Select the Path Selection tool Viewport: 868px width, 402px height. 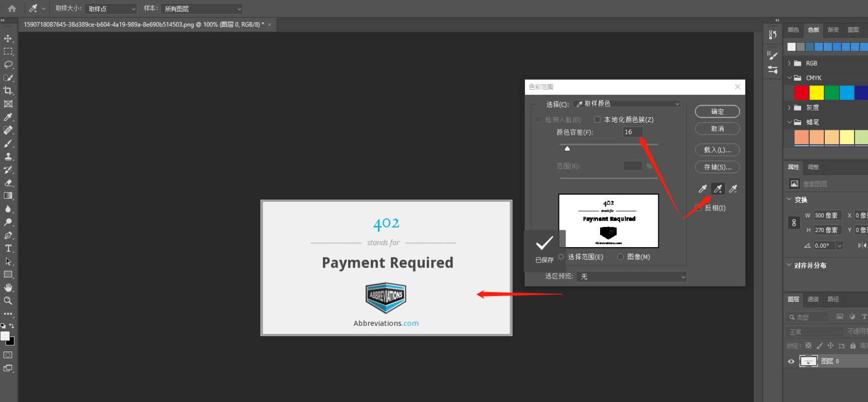pyautogui.click(x=8, y=261)
